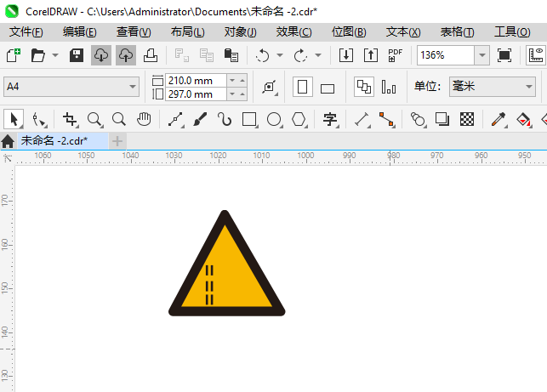The height and width of the screenshot is (392, 547).
Task: Open the dropdown arrow beside Open folder
Action: tap(55, 55)
